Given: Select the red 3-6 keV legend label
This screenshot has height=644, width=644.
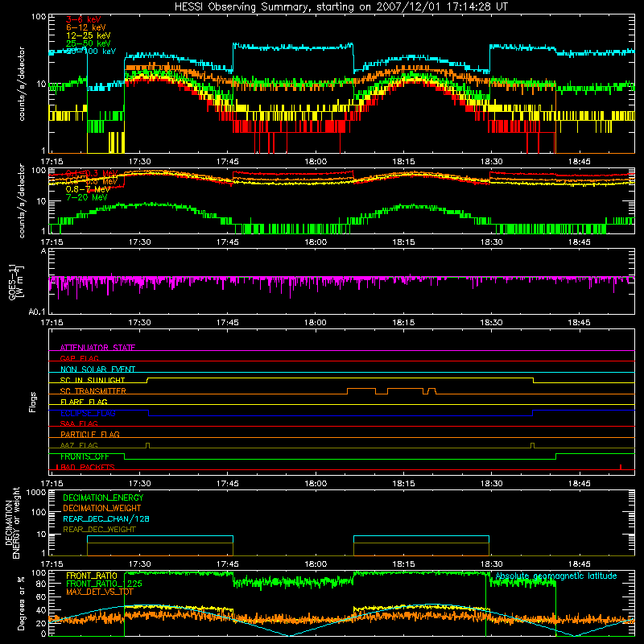Looking at the screenshot, I should click(x=84, y=19).
